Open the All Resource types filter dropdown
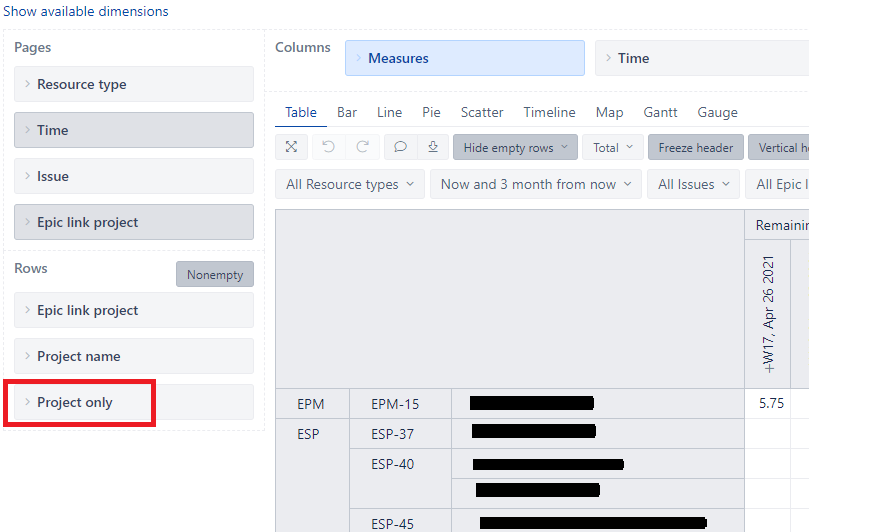The height and width of the screenshot is (532, 873). click(x=349, y=184)
